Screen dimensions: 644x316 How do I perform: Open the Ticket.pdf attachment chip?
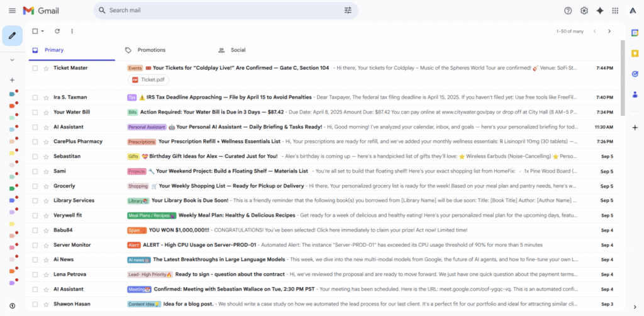(148, 80)
